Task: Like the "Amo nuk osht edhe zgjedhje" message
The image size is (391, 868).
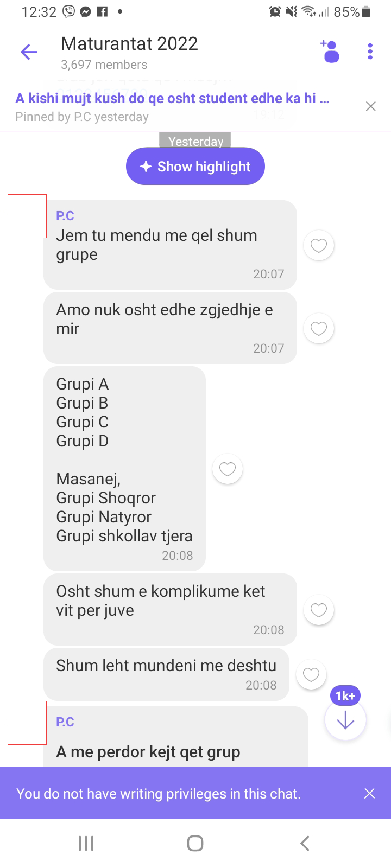Action: (319, 328)
